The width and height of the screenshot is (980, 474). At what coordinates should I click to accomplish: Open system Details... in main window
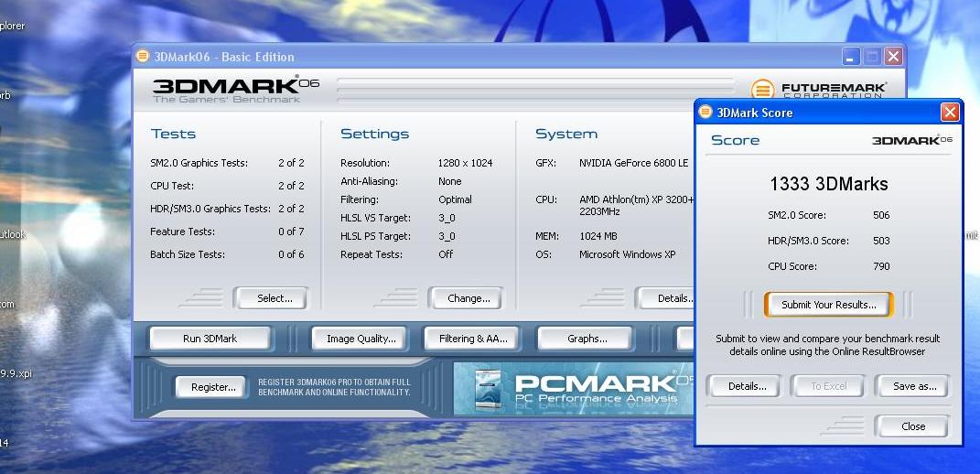pyautogui.click(x=665, y=298)
